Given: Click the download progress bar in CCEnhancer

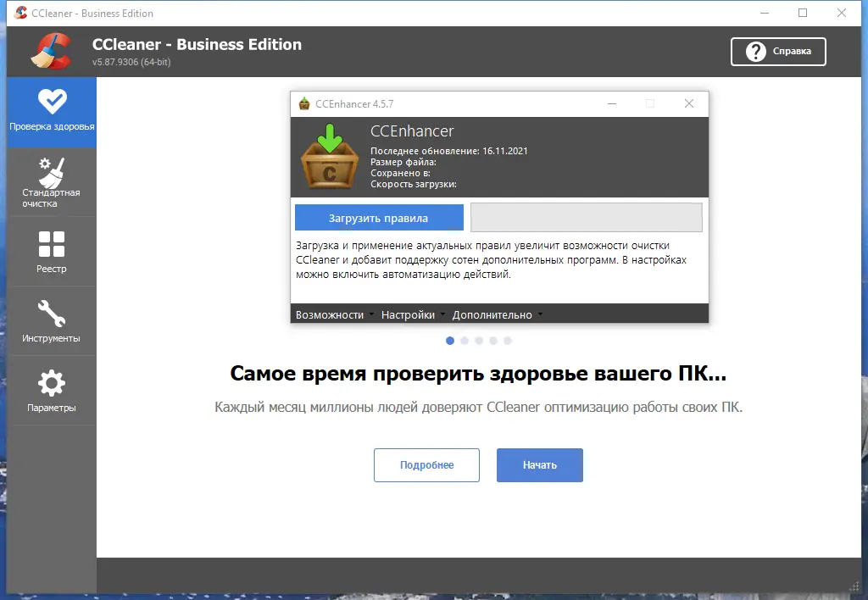Looking at the screenshot, I should [x=586, y=217].
